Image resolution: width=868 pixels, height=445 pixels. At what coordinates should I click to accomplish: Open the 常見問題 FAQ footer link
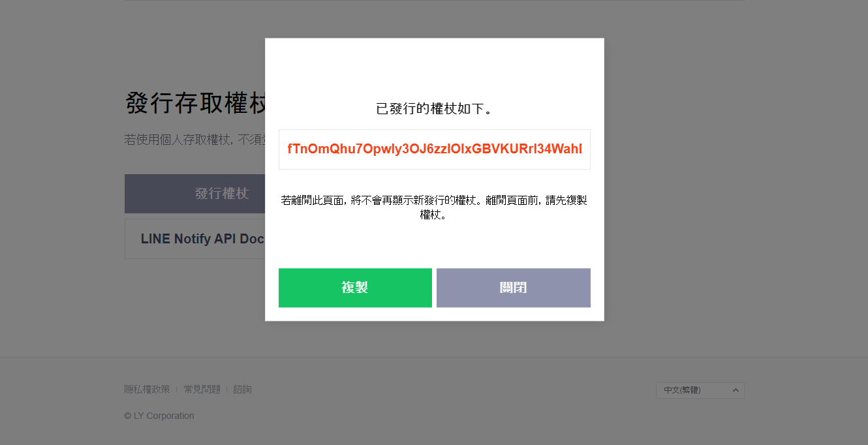click(202, 390)
